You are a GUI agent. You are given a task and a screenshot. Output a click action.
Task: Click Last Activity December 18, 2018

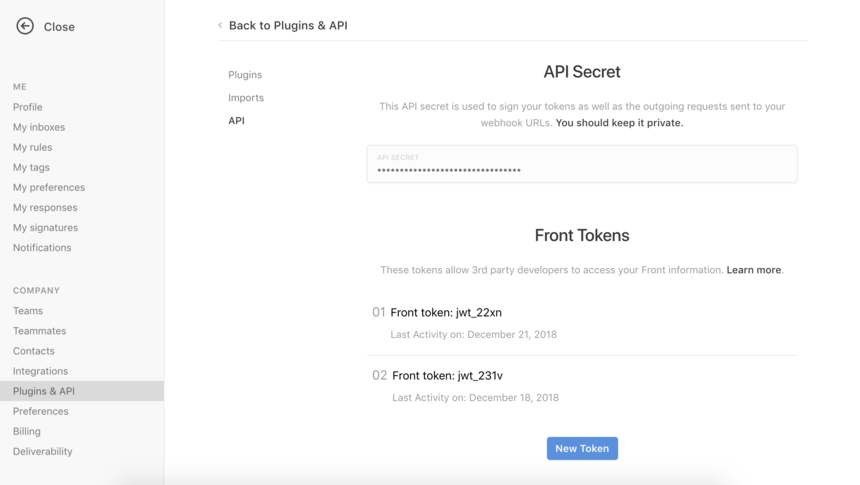coord(476,398)
